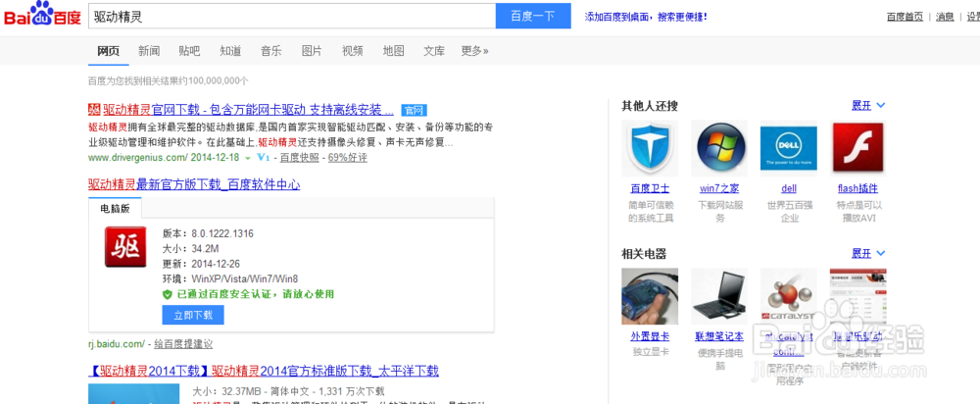Open the 消息 link at top right

pyautogui.click(x=945, y=17)
